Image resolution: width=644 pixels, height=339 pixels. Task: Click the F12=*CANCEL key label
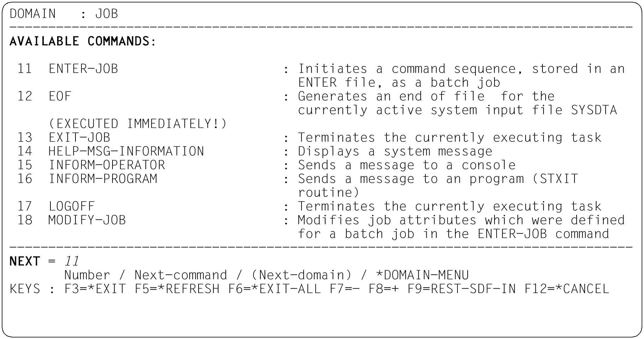pos(567,289)
